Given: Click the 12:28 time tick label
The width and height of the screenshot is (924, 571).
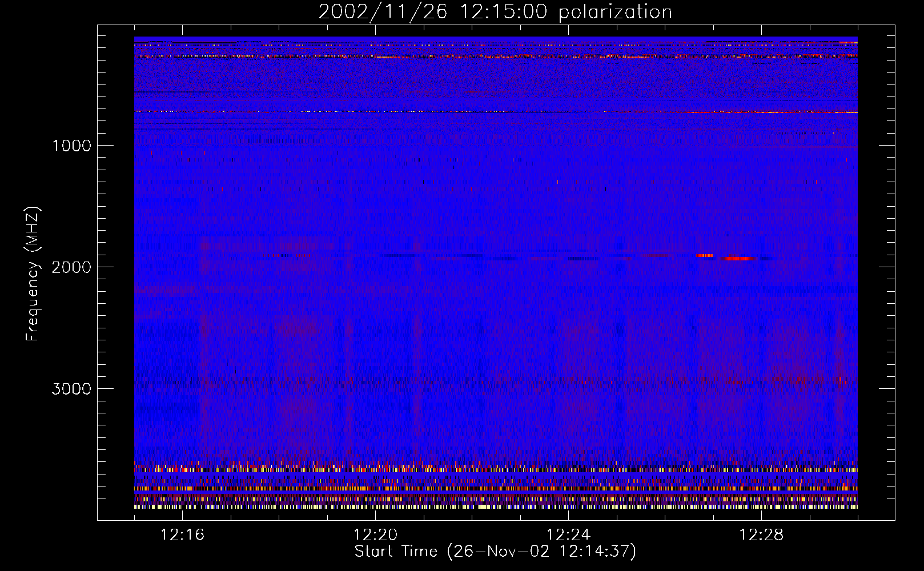Looking at the screenshot, I should point(761,535).
